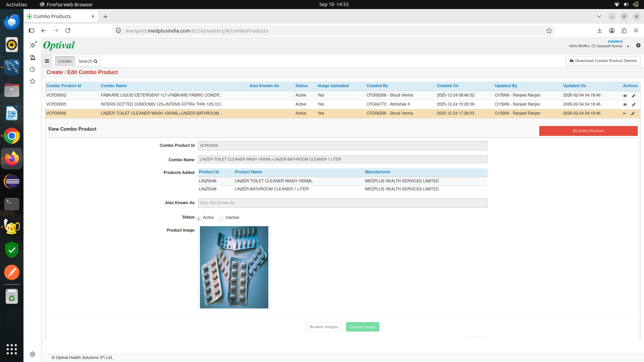
Task: Open the settings gear in the Optival header
Action: click(638, 45)
